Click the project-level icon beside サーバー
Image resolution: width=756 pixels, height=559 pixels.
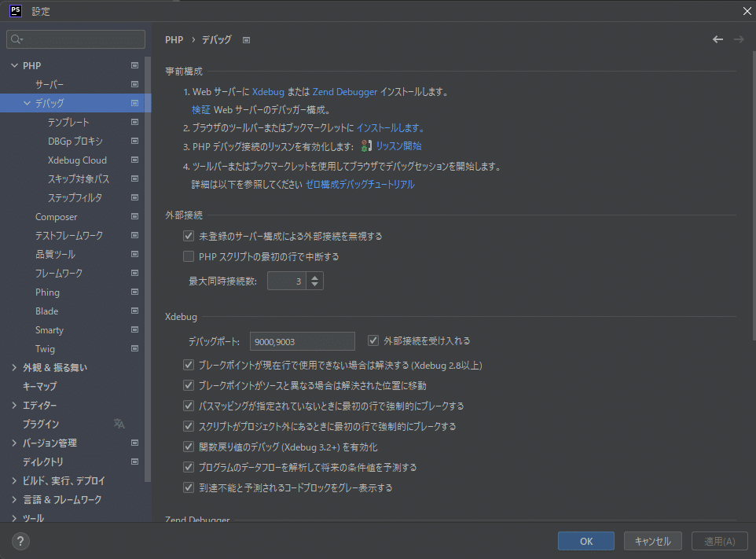point(135,84)
